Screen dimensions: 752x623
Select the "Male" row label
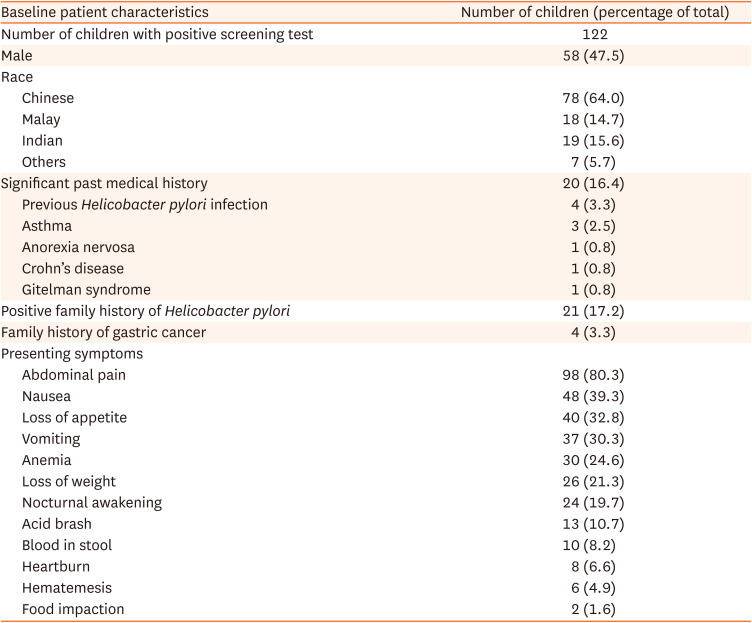[x=17, y=56]
